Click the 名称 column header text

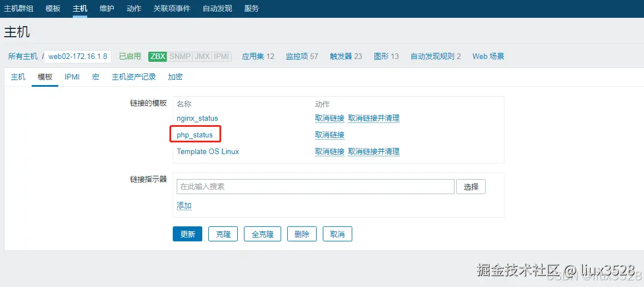click(x=184, y=104)
